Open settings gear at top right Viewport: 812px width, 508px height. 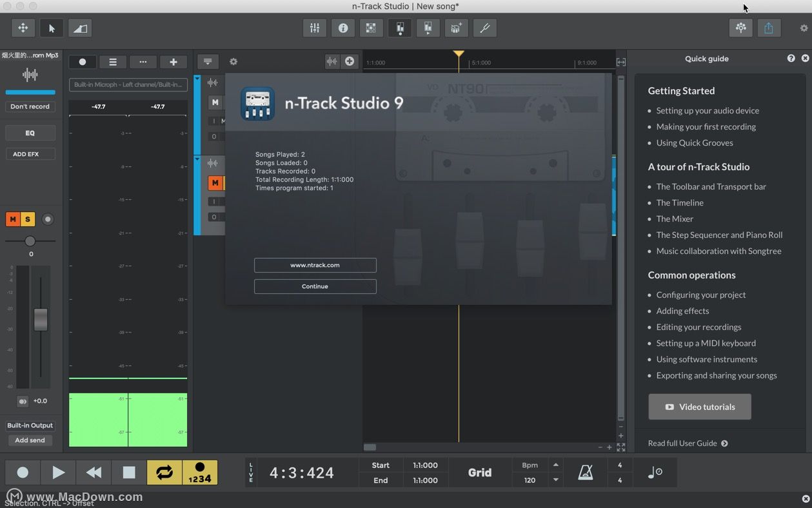(804, 28)
